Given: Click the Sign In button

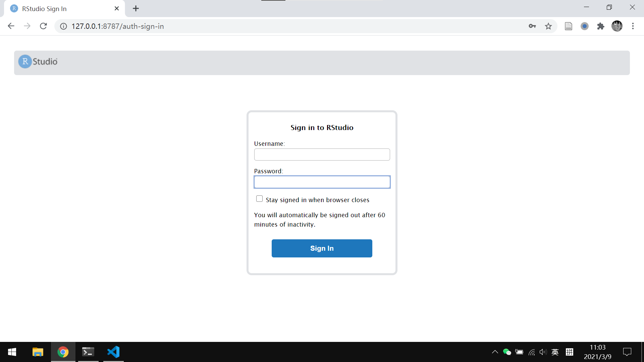Looking at the screenshot, I should tap(322, 248).
